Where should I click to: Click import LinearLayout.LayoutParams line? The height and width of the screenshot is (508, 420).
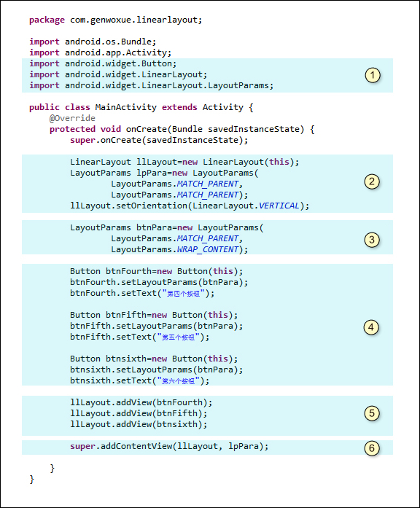[152, 85]
